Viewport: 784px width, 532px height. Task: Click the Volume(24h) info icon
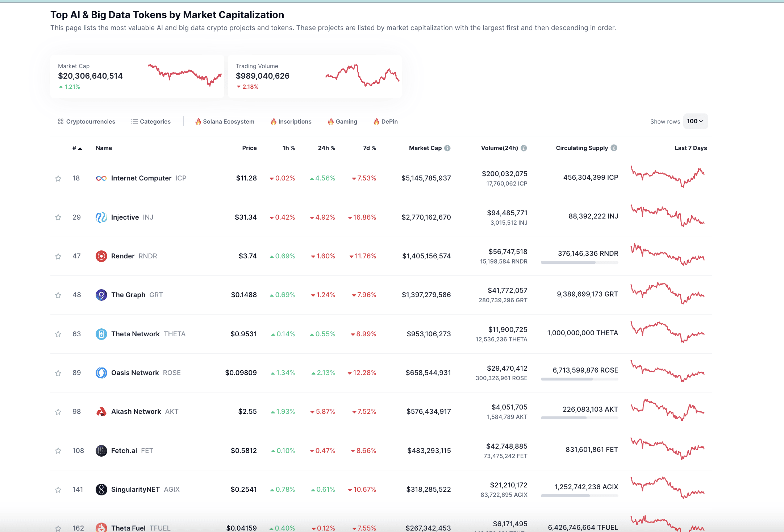[x=524, y=148]
